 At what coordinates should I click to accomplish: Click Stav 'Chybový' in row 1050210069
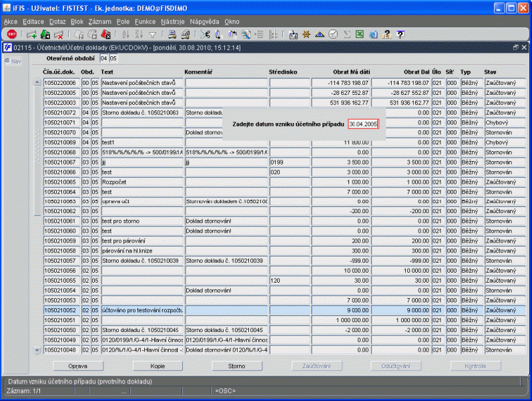click(x=505, y=142)
